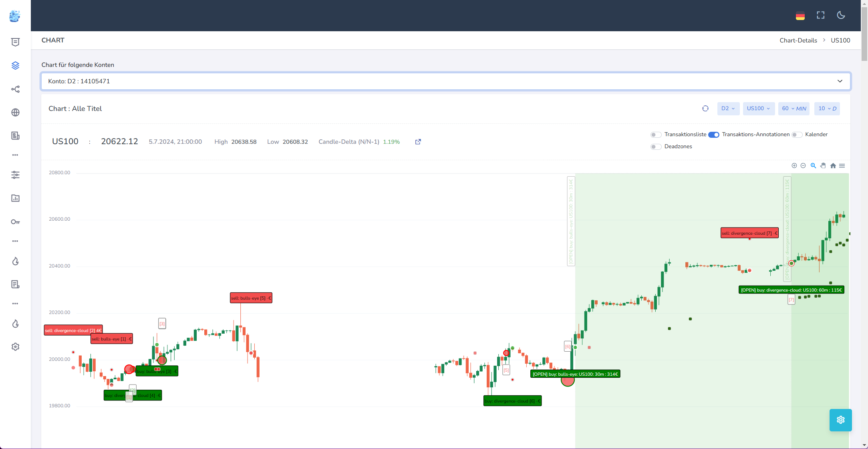Select the chart panning hand tool
868x449 pixels.
(x=823, y=166)
